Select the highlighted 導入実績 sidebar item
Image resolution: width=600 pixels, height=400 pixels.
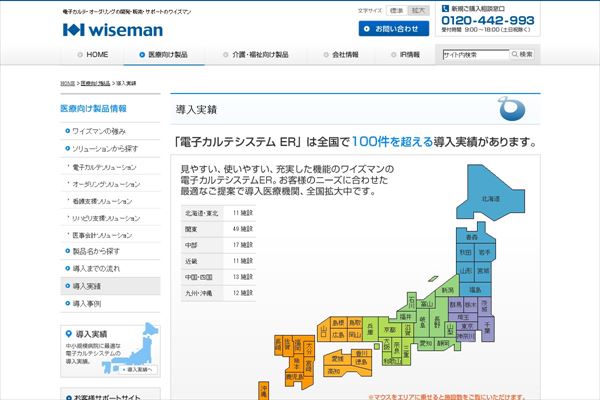click(110, 286)
